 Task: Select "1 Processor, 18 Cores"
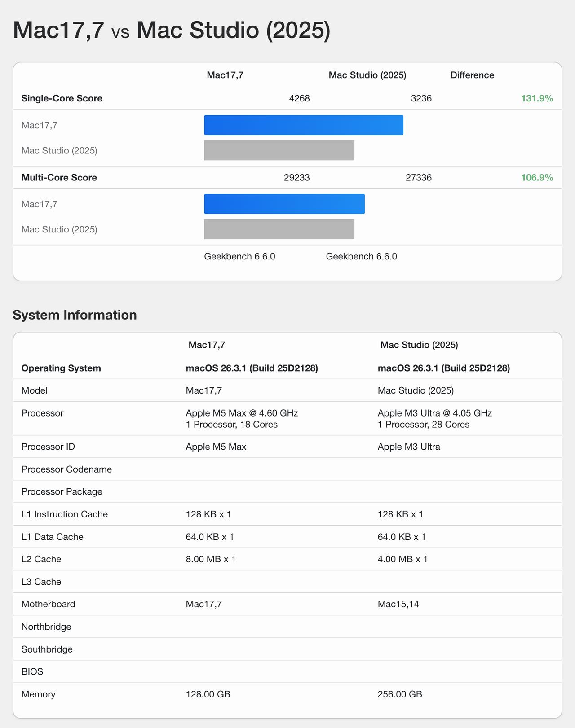(x=232, y=425)
